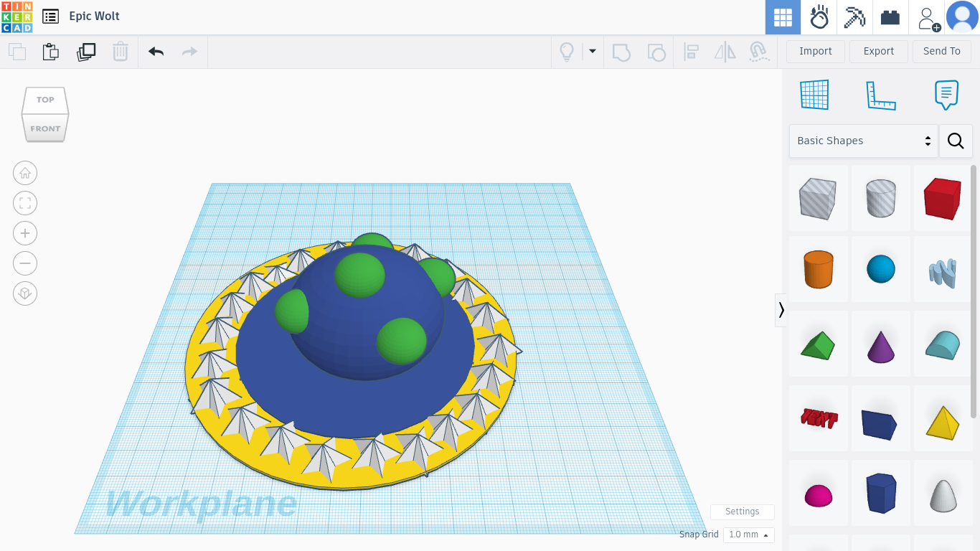The width and height of the screenshot is (980, 551).
Task: Click the Paste icon
Action: 50,52
